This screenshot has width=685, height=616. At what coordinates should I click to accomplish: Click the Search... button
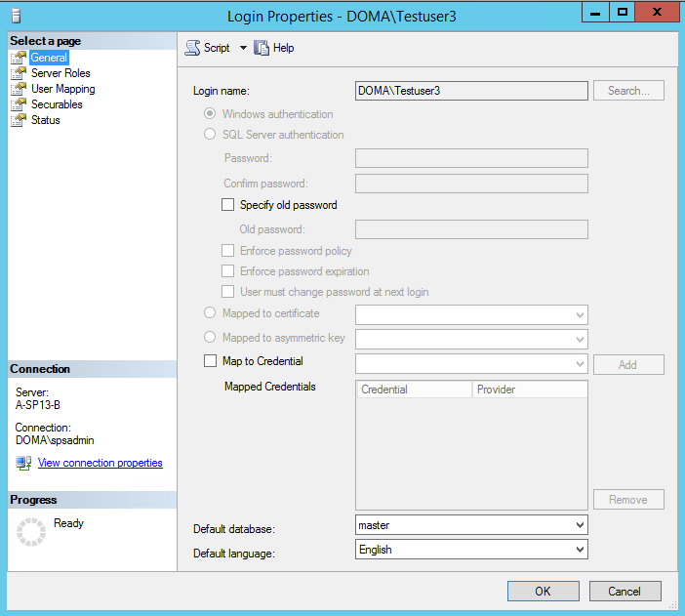[628, 91]
